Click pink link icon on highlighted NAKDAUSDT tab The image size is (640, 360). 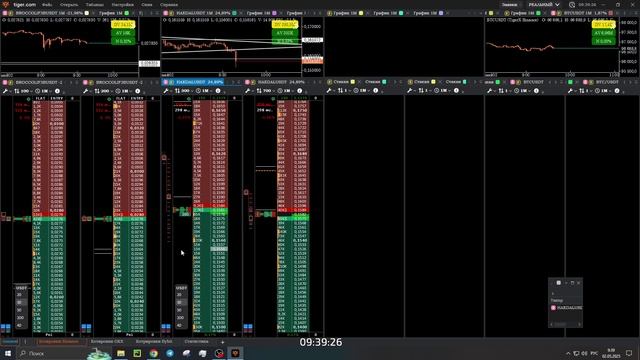click(x=166, y=82)
